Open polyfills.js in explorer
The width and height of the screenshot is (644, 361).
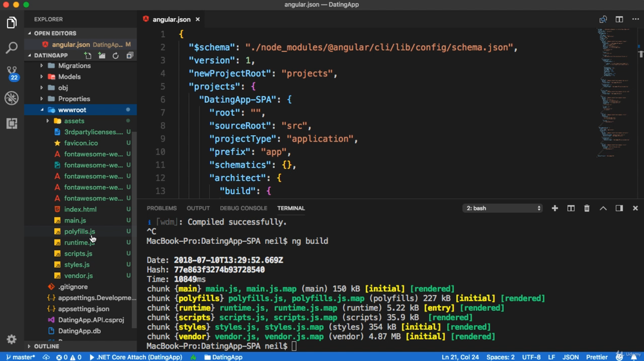pyautogui.click(x=80, y=232)
